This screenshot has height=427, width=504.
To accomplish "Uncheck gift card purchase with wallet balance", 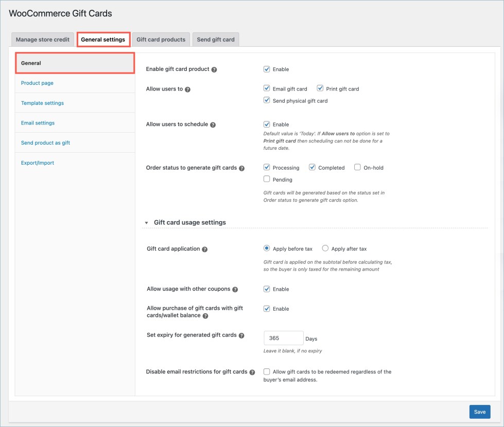I will [267, 309].
